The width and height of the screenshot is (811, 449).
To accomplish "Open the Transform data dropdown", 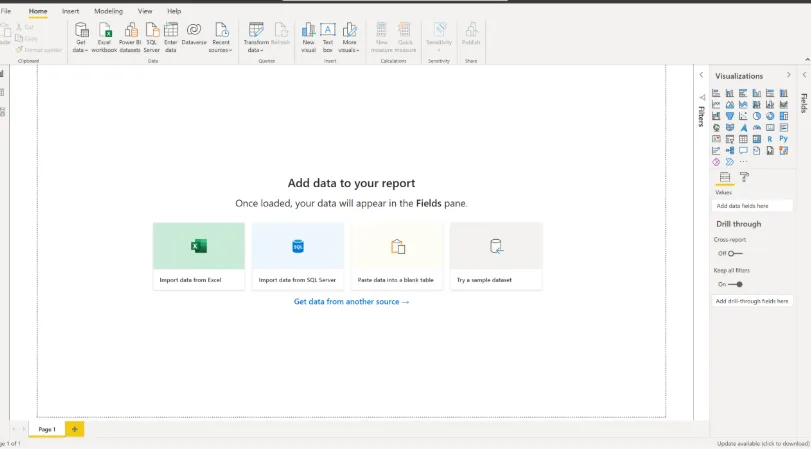I will tap(256, 36).
